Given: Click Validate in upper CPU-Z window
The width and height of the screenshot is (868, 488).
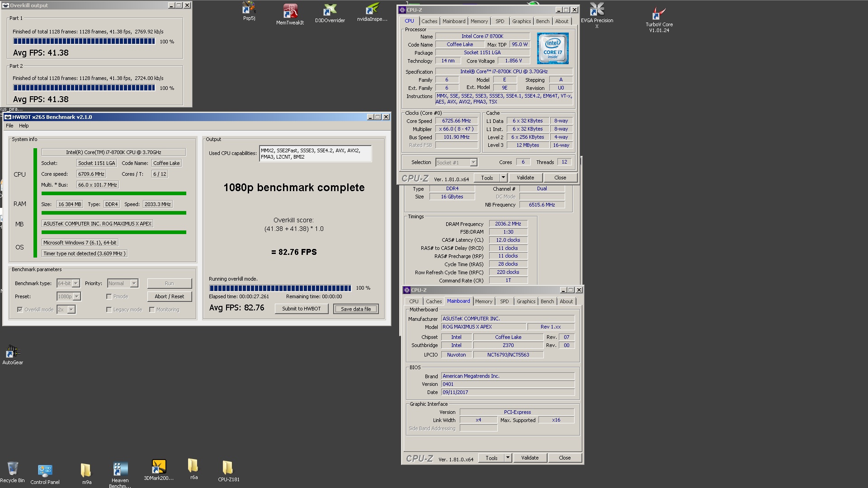Looking at the screenshot, I should [525, 178].
